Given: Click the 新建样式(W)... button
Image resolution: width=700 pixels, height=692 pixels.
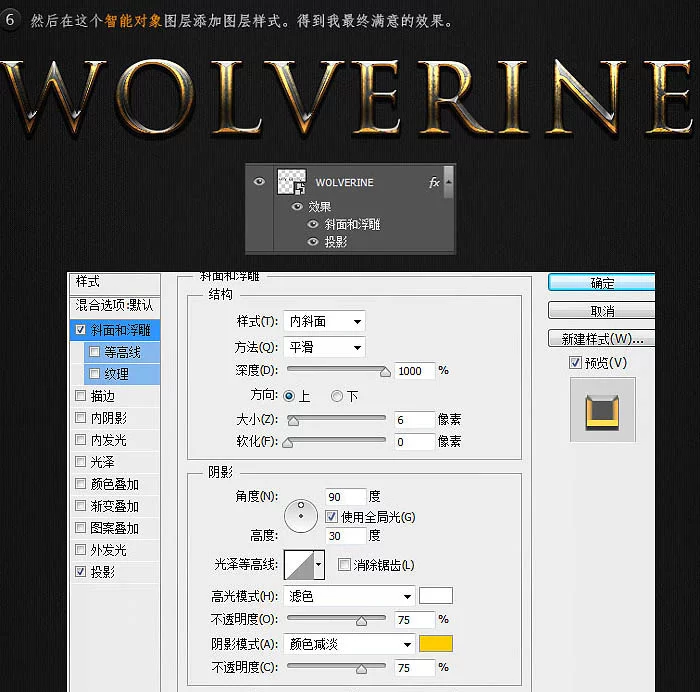Looking at the screenshot, I should tap(601, 339).
